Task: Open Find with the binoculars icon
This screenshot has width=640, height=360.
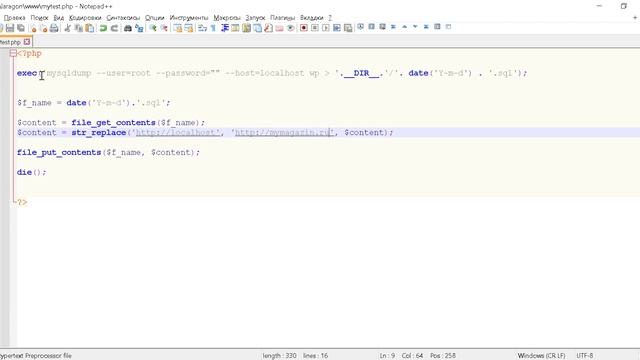Action: tap(128, 28)
